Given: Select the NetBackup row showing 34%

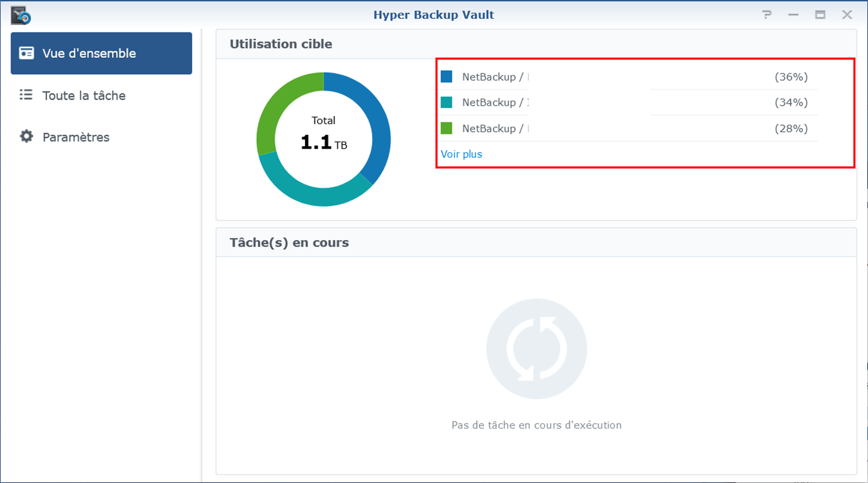Looking at the screenshot, I should (624, 102).
